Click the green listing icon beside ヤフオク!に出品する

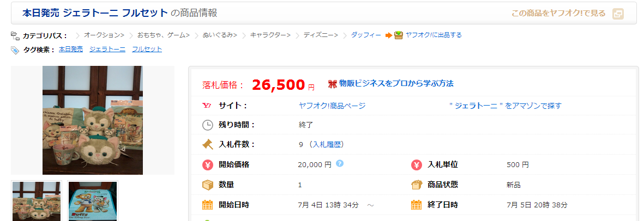[x=399, y=35]
